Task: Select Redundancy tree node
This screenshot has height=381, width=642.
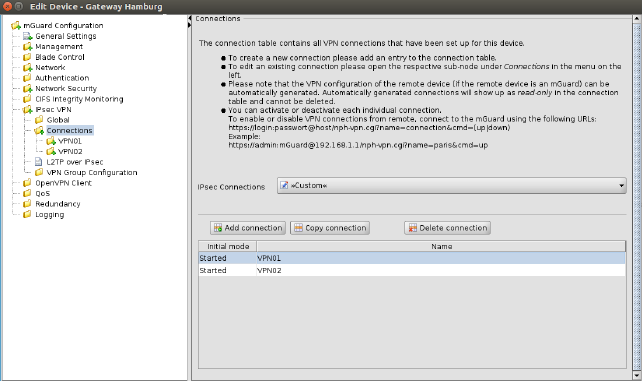Action: [57, 204]
